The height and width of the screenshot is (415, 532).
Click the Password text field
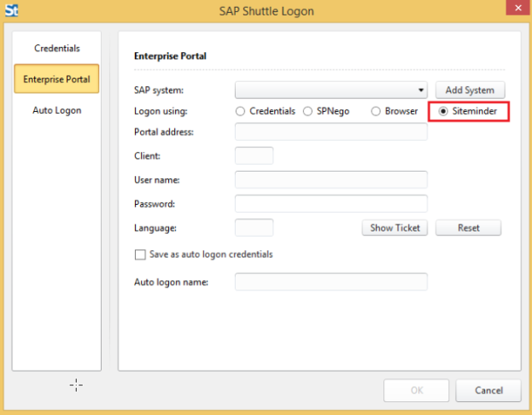(330, 203)
